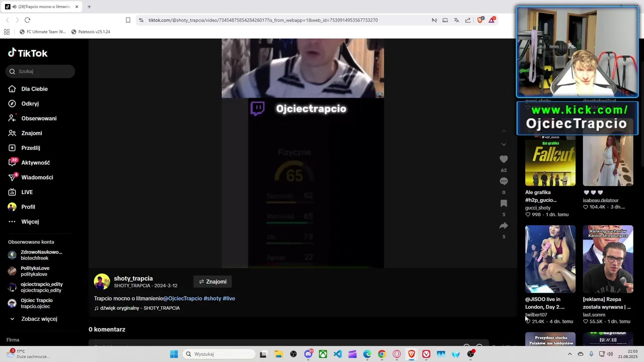Click the URL address bar
This screenshot has height=362, width=644.
tap(263, 20)
